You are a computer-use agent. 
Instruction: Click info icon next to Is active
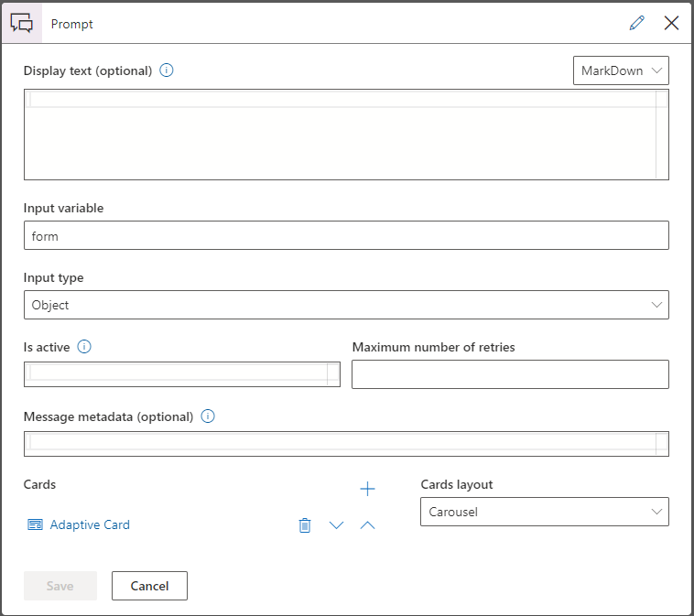[85, 347]
